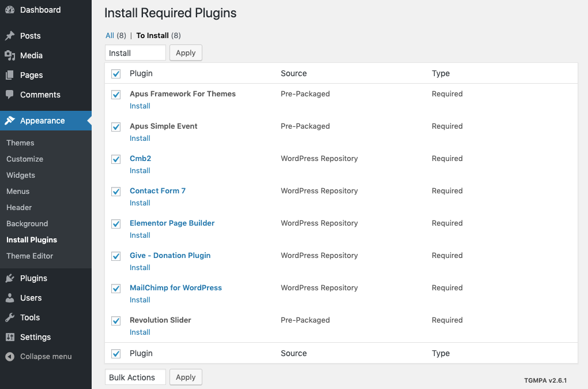Open the Theme Editor submenu item
The width and height of the screenshot is (588, 389).
click(x=29, y=256)
